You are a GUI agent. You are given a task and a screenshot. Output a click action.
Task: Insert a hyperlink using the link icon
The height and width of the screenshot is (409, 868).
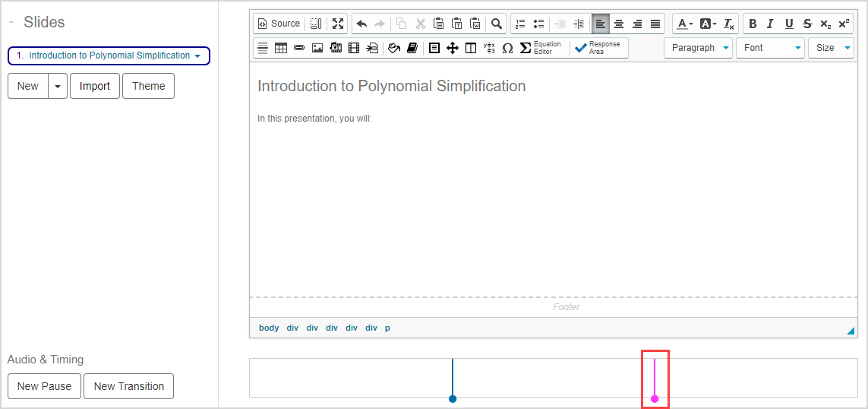pos(299,48)
